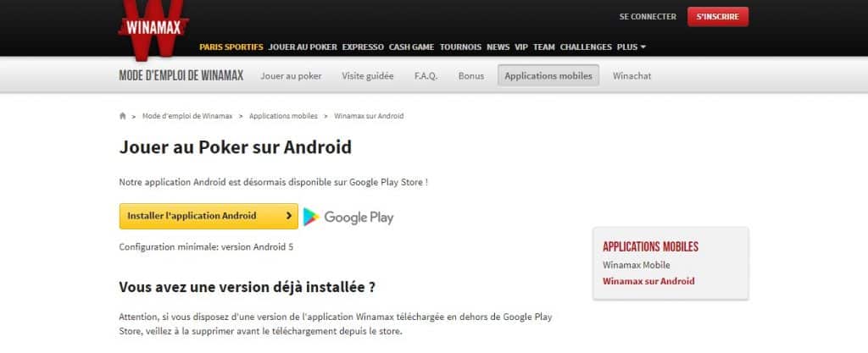
Task: Click the home icon in breadcrumb
Action: coord(122,116)
